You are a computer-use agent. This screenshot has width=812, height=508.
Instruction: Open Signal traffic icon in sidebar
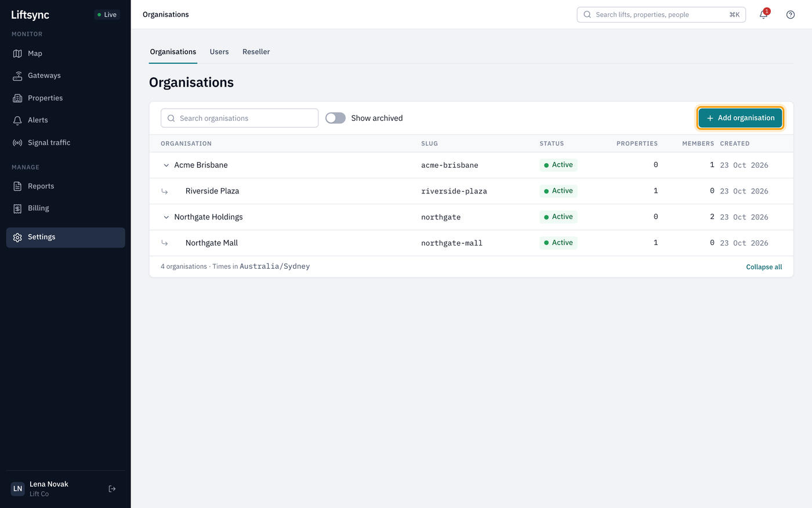(x=17, y=143)
